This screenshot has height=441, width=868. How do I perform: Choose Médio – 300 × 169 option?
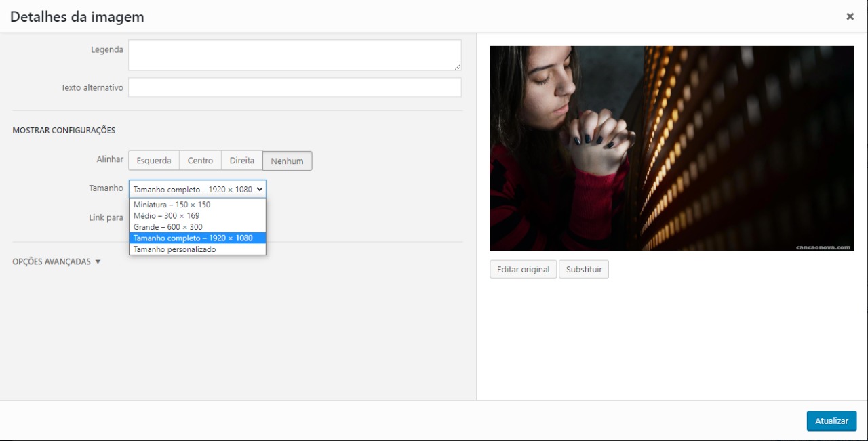click(197, 215)
